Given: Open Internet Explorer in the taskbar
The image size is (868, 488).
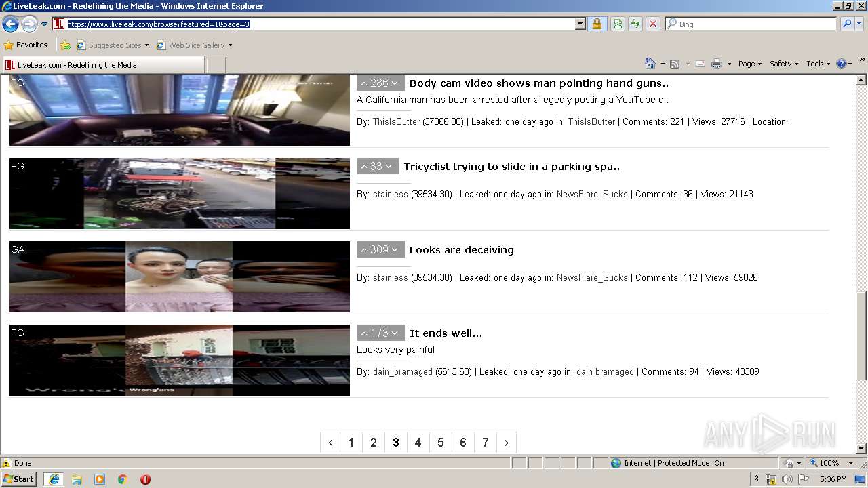Looking at the screenshot, I should click(x=54, y=479).
